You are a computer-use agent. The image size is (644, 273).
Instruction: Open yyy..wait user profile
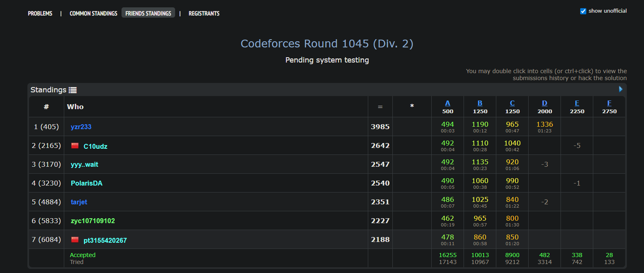tap(84, 164)
